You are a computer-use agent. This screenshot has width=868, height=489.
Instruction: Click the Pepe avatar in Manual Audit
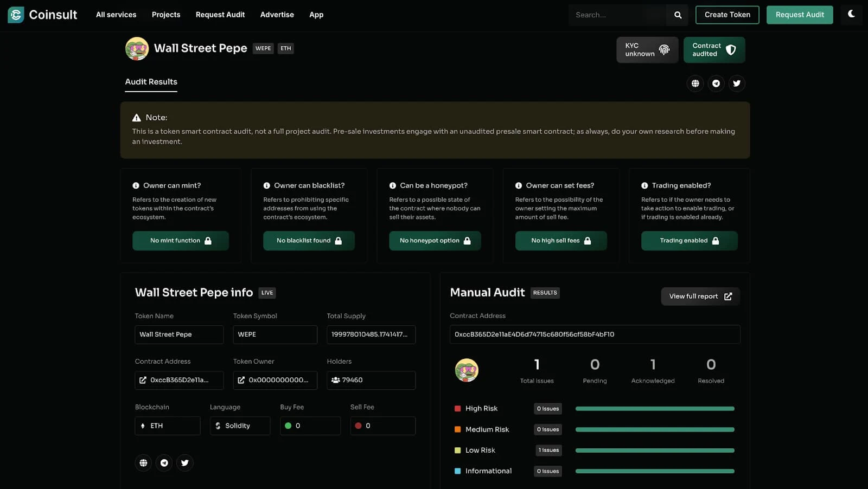[x=467, y=370]
